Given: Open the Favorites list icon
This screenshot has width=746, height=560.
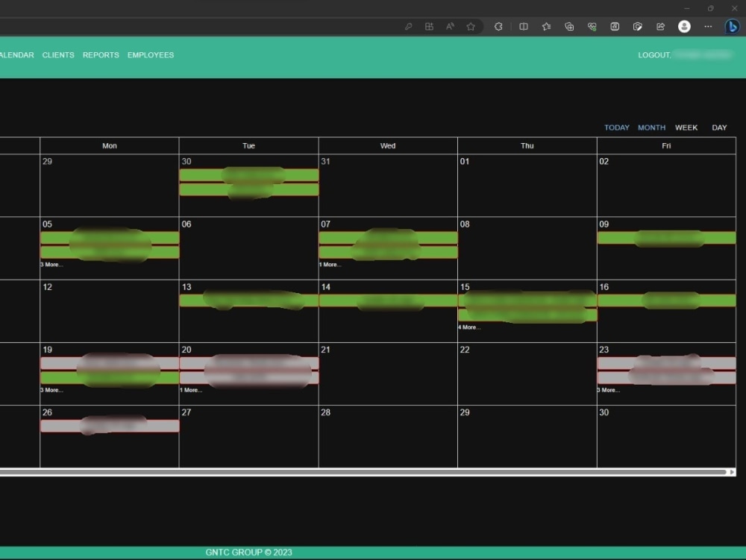Looking at the screenshot, I should click(x=546, y=27).
